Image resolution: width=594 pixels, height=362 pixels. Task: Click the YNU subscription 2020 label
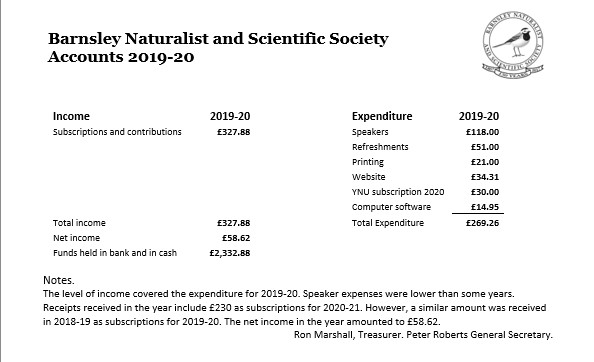coord(398,192)
